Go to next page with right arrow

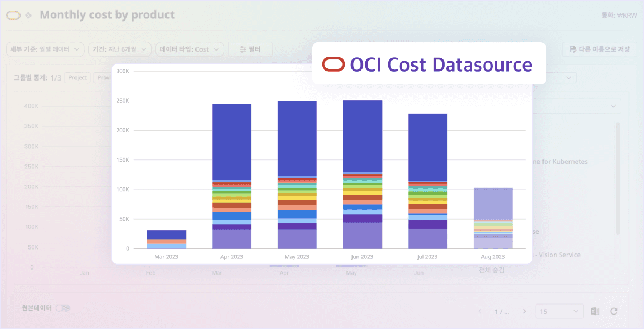pyautogui.click(x=524, y=311)
